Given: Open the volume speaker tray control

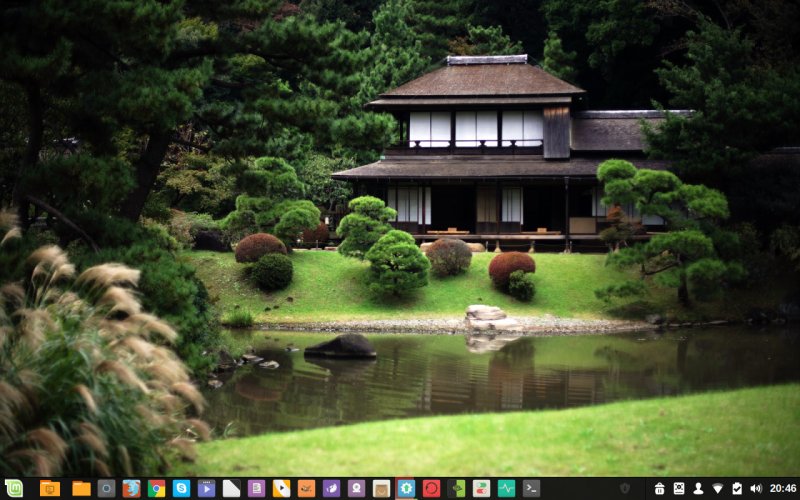Looking at the screenshot, I should [x=755, y=488].
